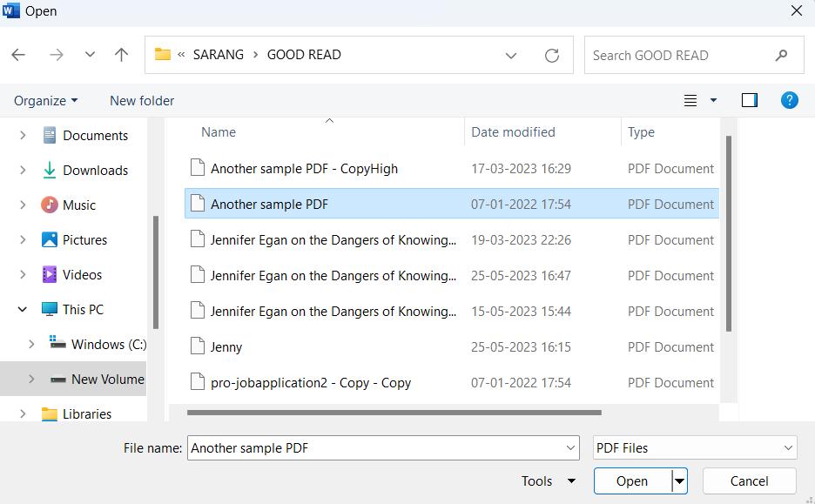This screenshot has width=815, height=504.
Task: Toggle the preview pane icon
Action: (x=749, y=100)
